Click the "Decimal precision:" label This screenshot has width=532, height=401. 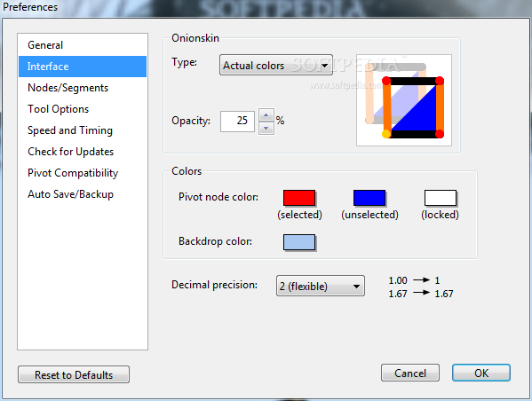[214, 285]
